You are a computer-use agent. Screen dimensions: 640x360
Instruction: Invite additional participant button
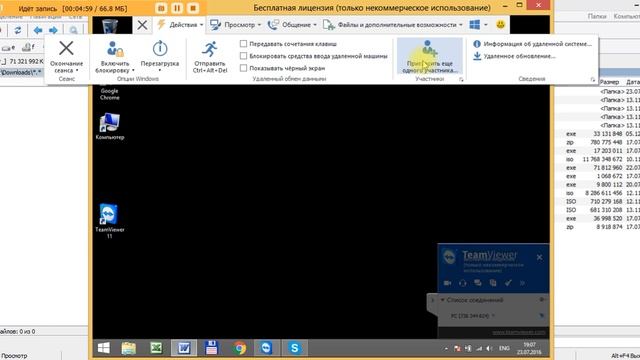(430, 56)
